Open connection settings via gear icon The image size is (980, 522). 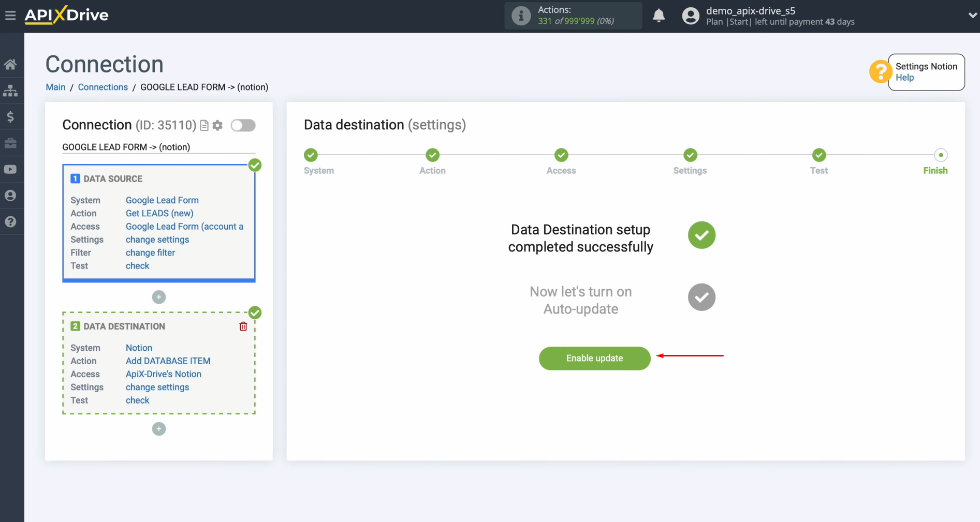click(217, 125)
